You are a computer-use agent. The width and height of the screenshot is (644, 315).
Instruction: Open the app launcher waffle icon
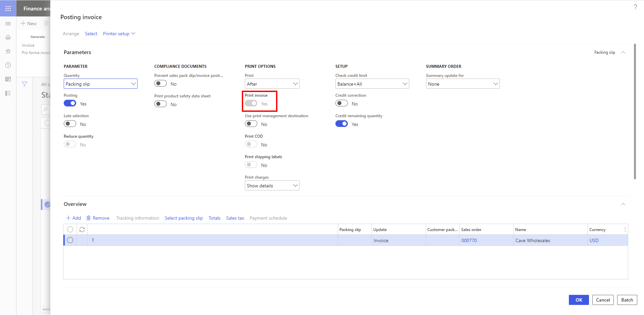pos(8,8)
